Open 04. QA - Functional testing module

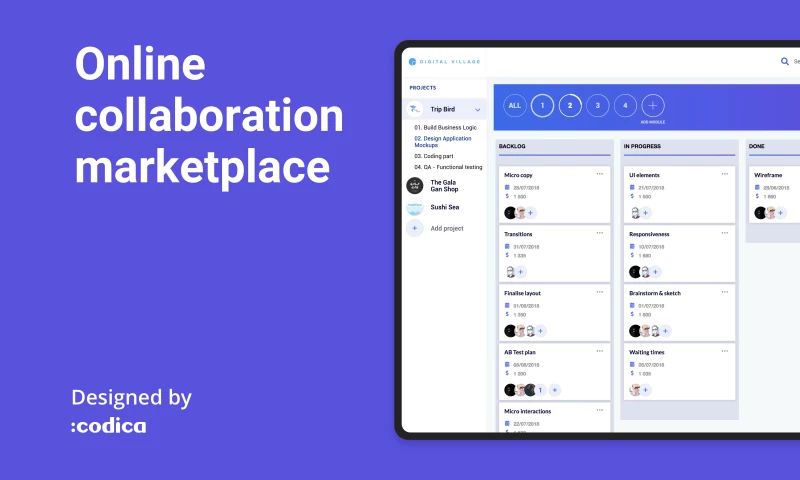point(448,167)
